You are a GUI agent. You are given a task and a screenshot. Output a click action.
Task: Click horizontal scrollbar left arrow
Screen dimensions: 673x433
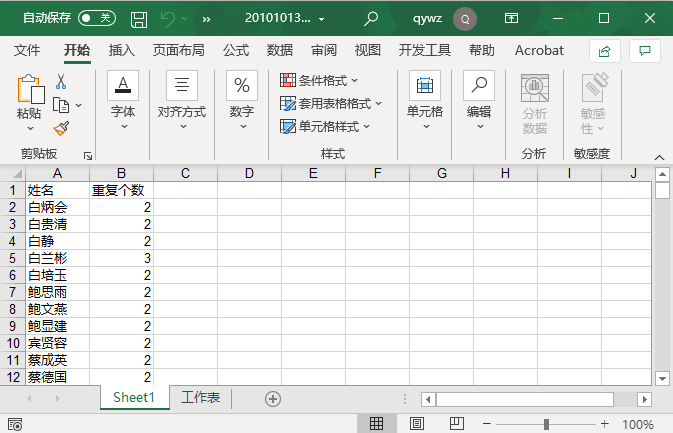(x=428, y=399)
